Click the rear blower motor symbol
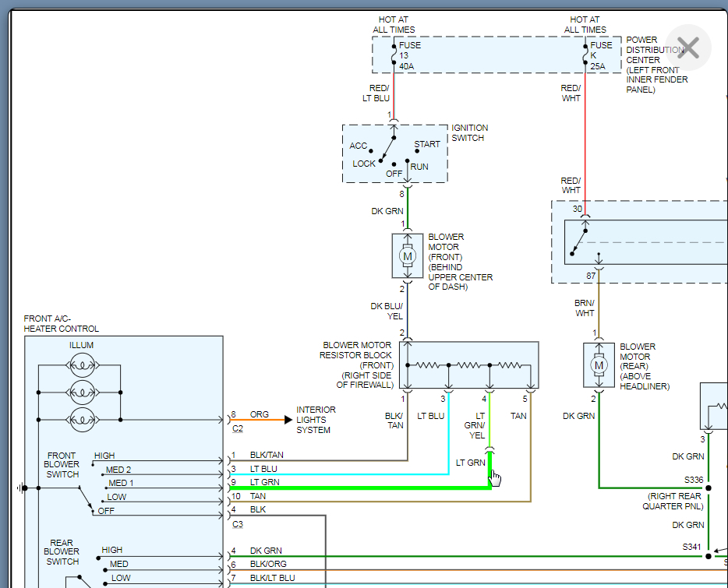This screenshot has height=588, width=728. (x=599, y=364)
